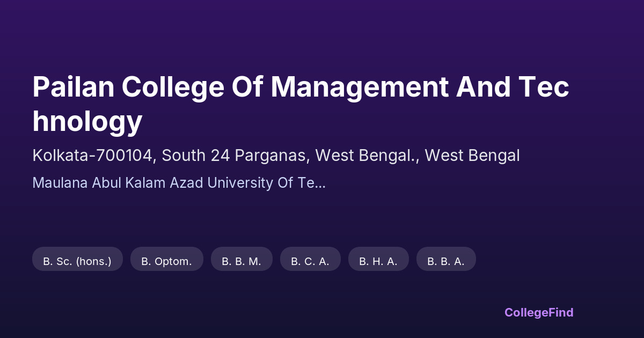Open the B. B. M. course pill

coord(241,261)
